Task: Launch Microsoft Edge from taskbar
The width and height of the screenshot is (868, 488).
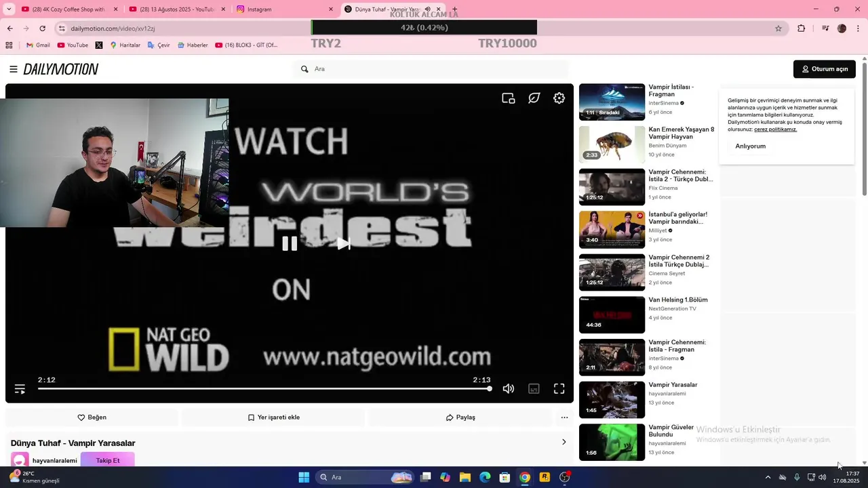Action: coord(485,477)
